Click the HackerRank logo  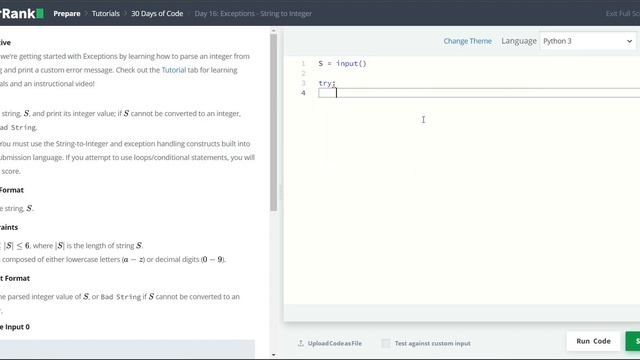21,13
